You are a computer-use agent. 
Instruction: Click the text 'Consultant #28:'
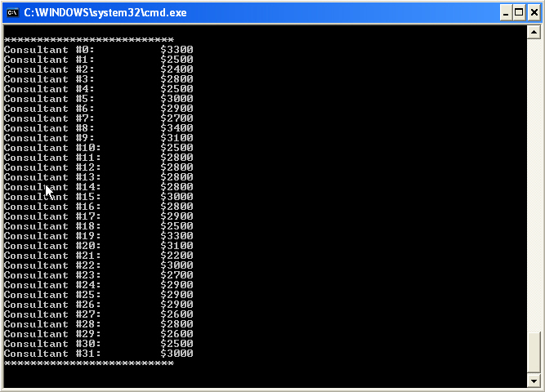[52, 324]
